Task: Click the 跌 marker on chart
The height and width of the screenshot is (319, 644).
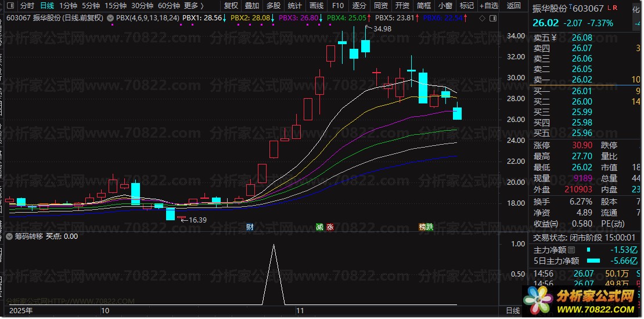Action: coord(430,227)
